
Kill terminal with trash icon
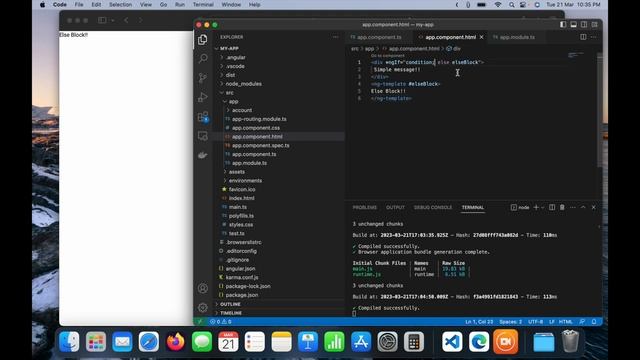562,207
